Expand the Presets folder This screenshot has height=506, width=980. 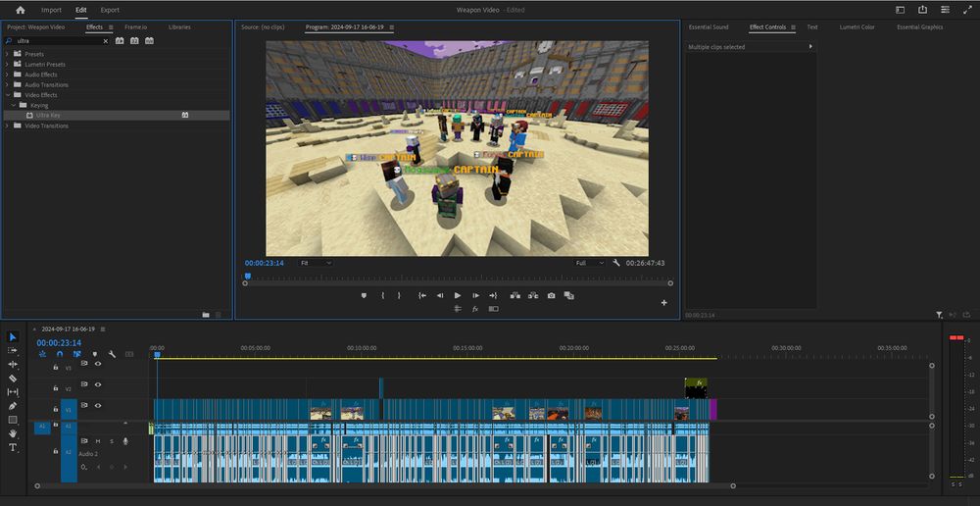8,54
